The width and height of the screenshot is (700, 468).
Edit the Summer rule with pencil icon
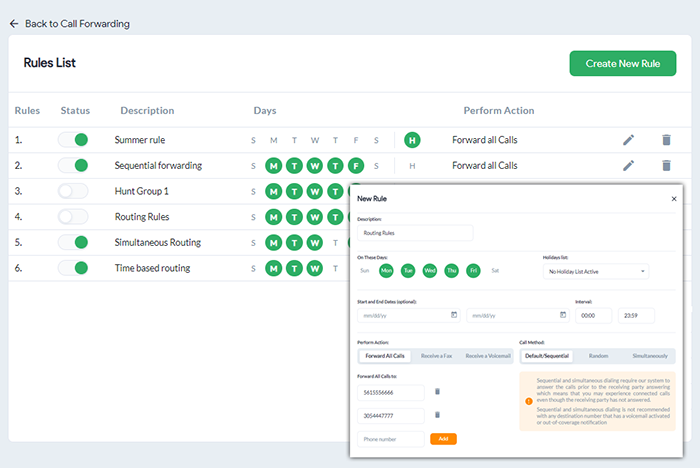[629, 140]
